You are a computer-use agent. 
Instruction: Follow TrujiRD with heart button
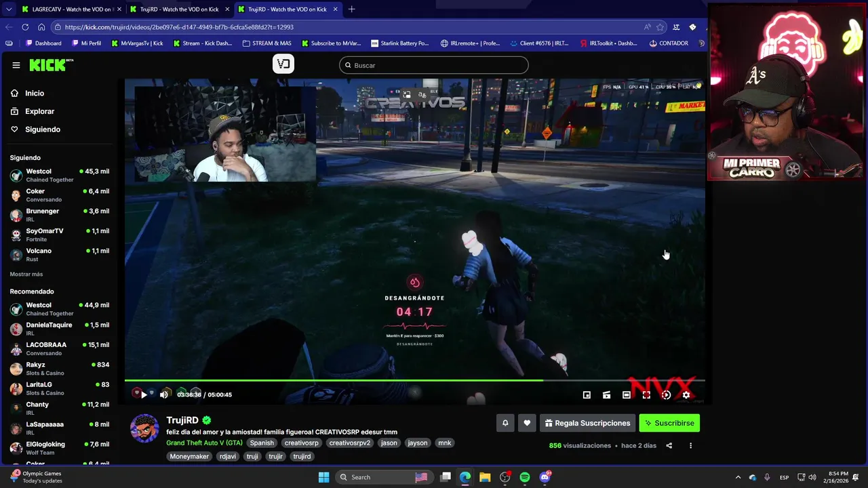[x=527, y=423]
